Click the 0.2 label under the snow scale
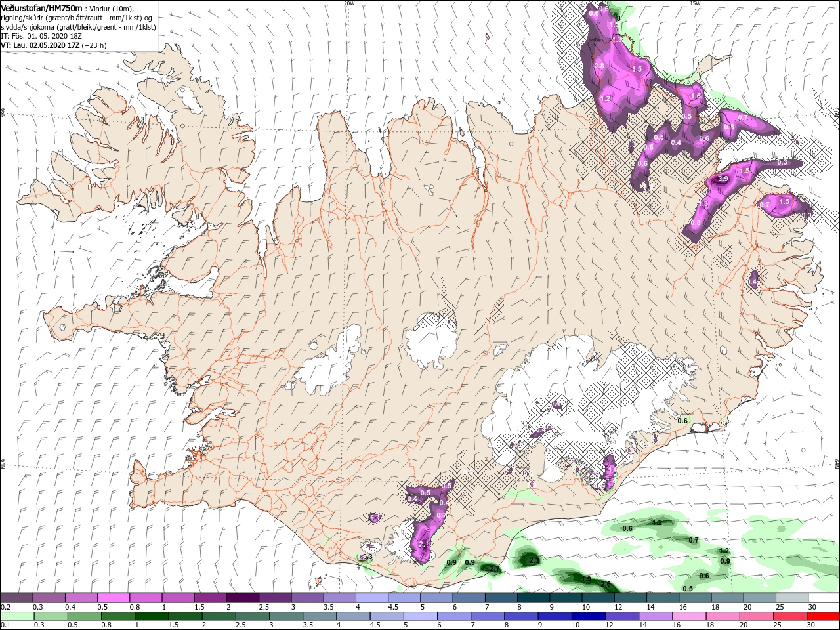840x630 pixels. click(x=5, y=607)
